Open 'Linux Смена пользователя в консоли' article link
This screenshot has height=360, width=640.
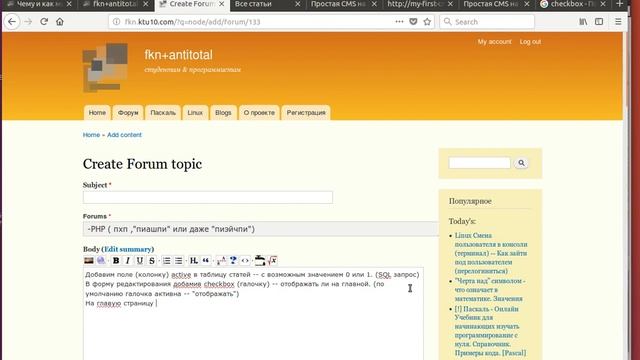491,253
